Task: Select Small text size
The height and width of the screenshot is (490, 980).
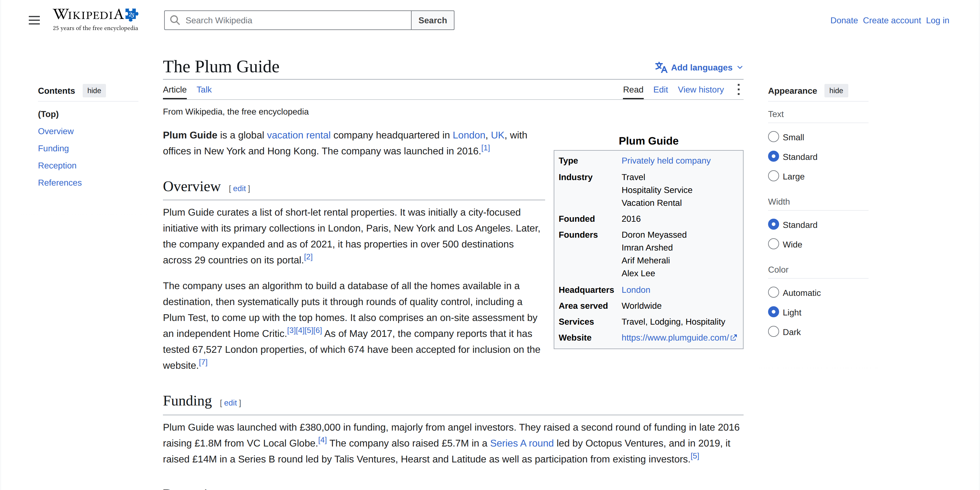Action: (773, 137)
